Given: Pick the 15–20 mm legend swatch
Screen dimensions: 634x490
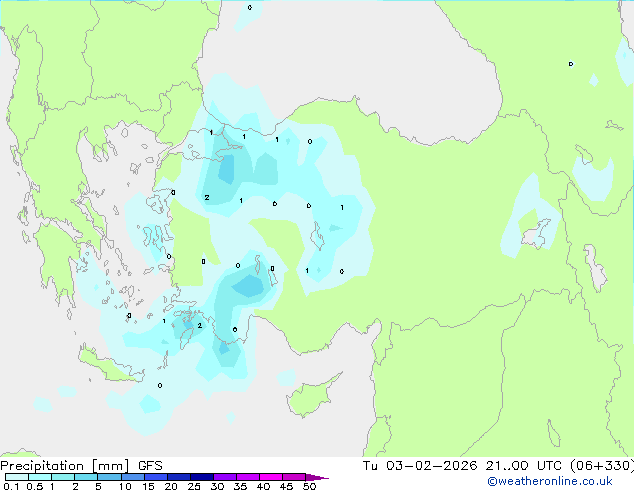Looking at the screenshot, I should tap(155, 477).
